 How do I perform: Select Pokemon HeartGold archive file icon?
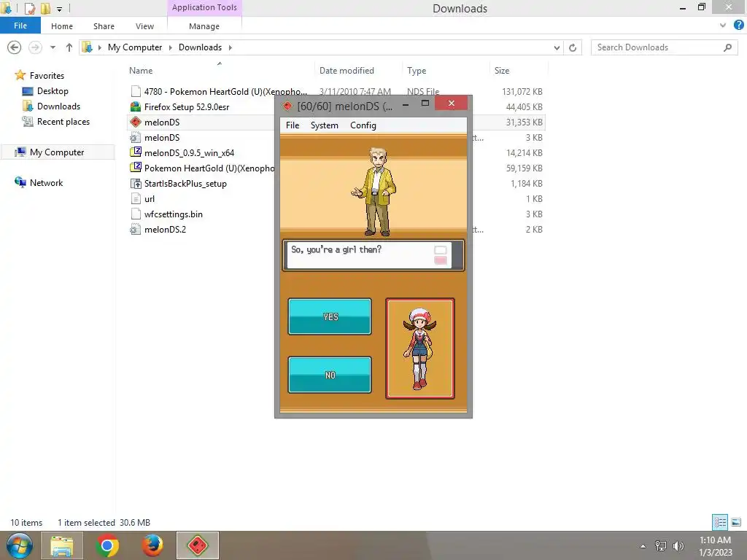136,168
